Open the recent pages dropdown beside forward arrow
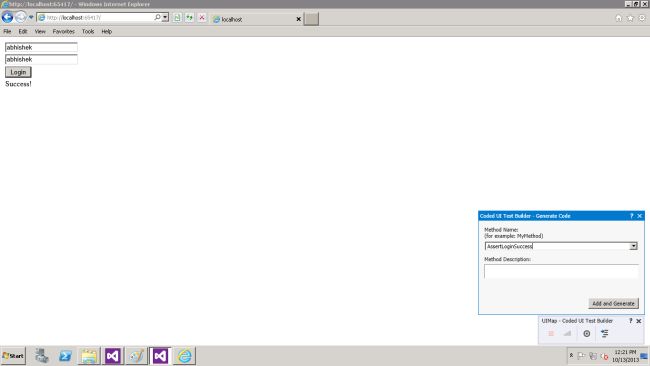The height and width of the screenshot is (366, 650). (31, 17)
